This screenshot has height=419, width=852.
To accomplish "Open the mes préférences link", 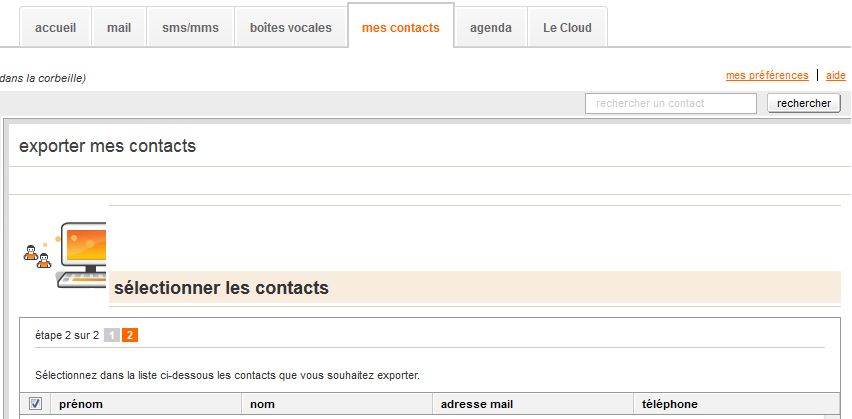I will 767,76.
